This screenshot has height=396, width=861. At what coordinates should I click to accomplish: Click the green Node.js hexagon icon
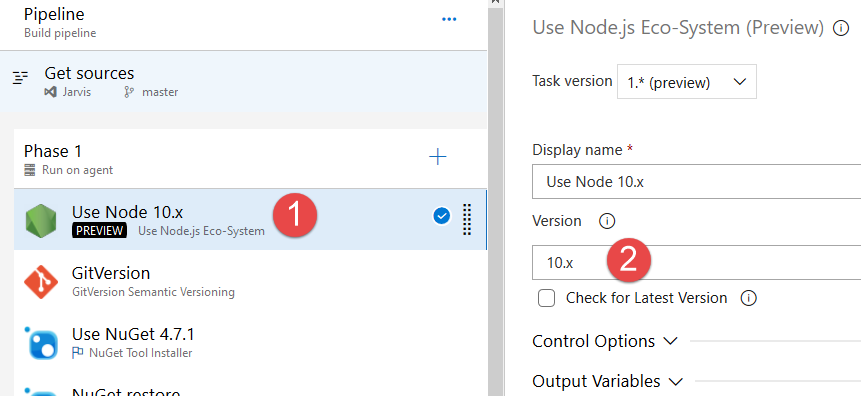[41, 221]
